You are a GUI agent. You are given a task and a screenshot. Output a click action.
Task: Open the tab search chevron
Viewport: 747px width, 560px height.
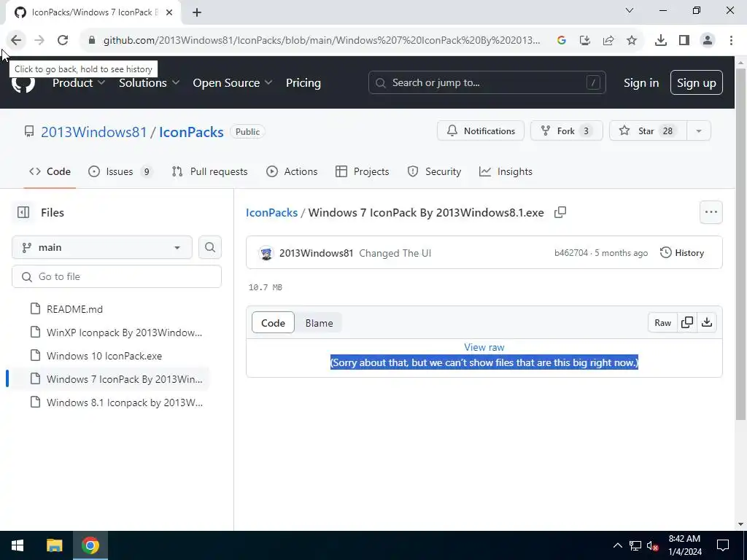(630, 10)
